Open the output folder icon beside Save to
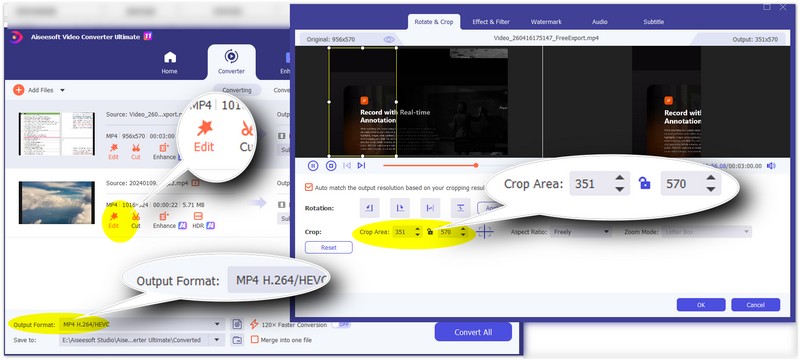800x360 pixels. coord(236,340)
